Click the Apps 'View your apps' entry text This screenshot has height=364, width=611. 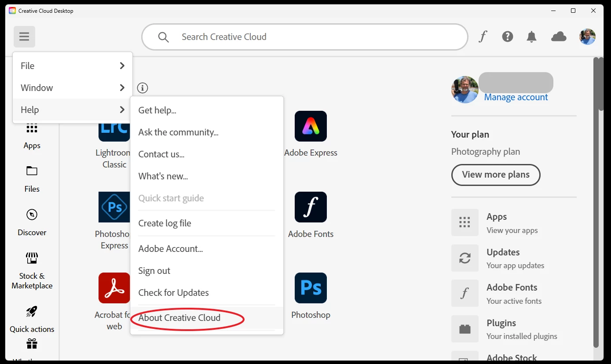pos(512,230)
